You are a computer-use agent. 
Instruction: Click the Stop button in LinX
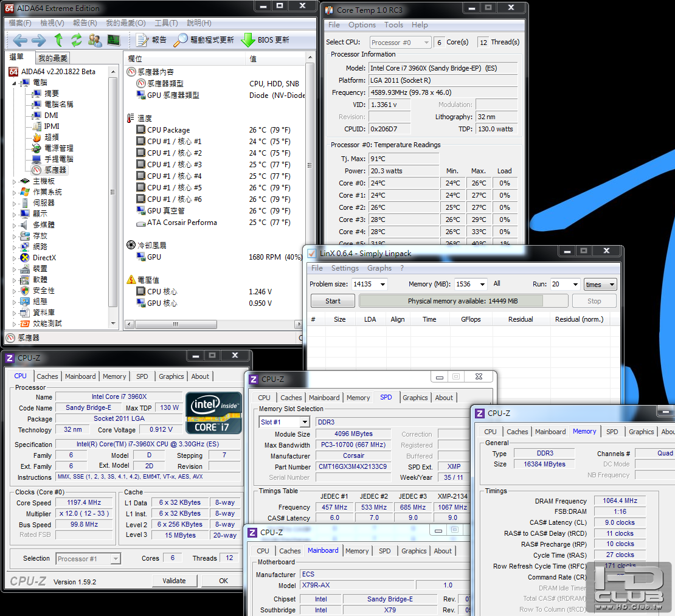tap(594, 301)
